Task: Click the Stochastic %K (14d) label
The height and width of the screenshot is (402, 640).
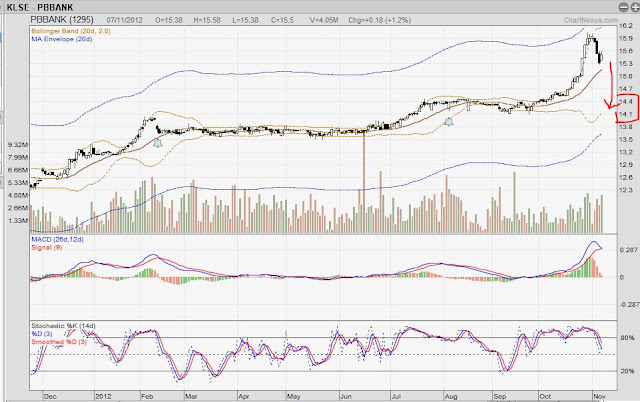Action: pyautogui.click(x=63, y=326)
